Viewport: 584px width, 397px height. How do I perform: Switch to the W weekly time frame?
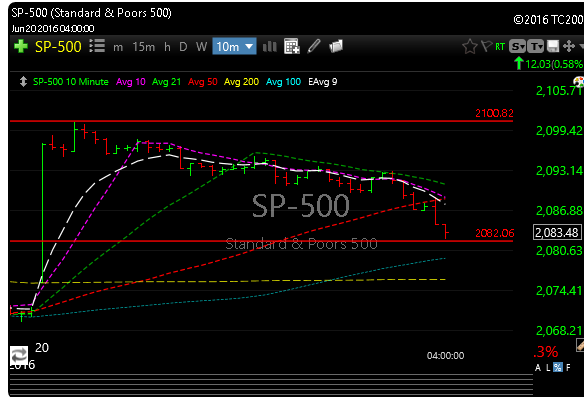pos(201,47)
